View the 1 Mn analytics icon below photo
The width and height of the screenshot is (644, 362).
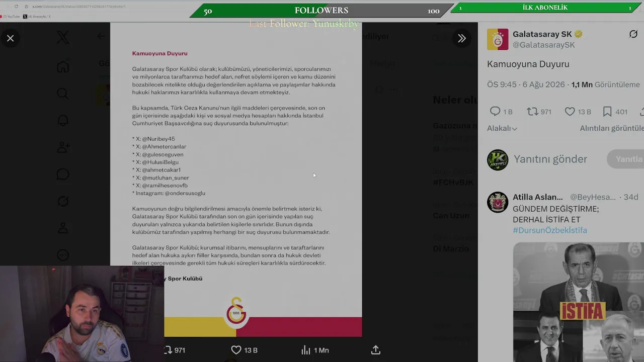click(x=315, y=350)
